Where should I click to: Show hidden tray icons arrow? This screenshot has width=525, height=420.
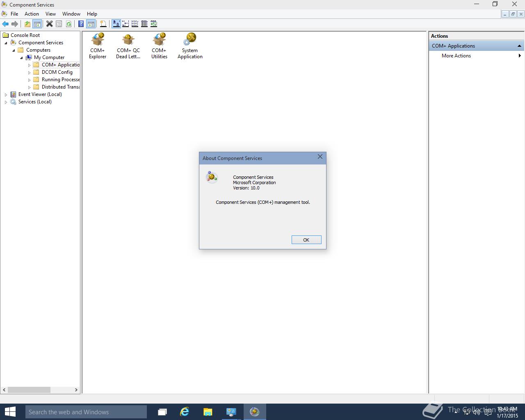point(456,412)
